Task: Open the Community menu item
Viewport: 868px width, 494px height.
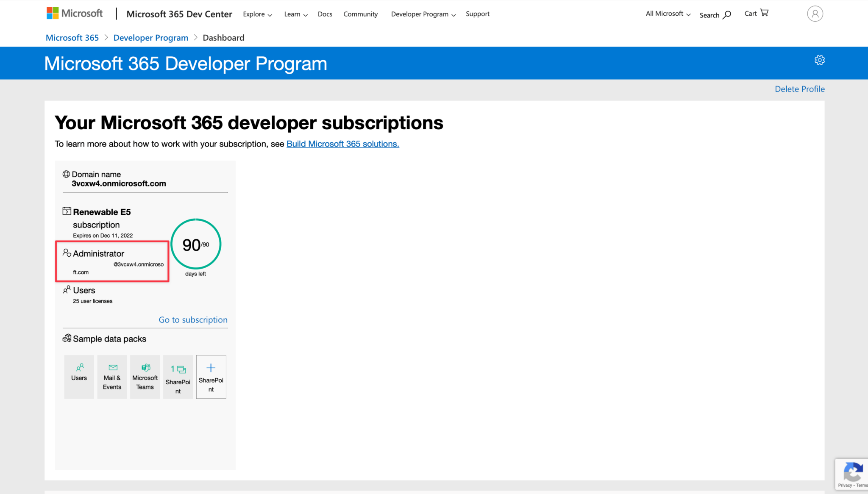Action: point(361,14)
